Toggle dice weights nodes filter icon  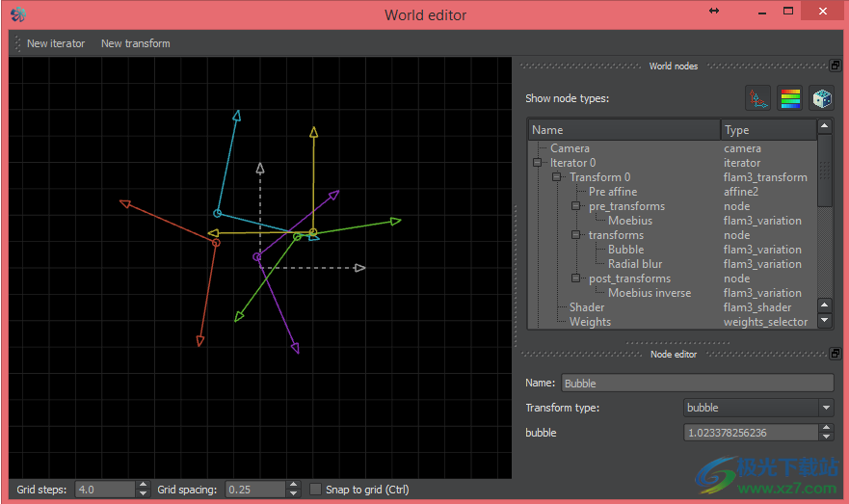[x=821, y=98]
